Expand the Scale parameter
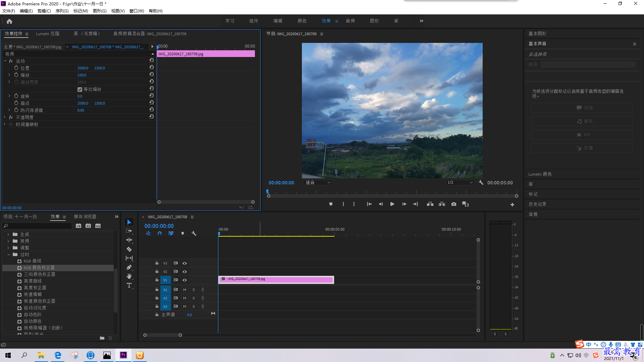The width and height of the screenshot is (644, 362). [9, 75]
